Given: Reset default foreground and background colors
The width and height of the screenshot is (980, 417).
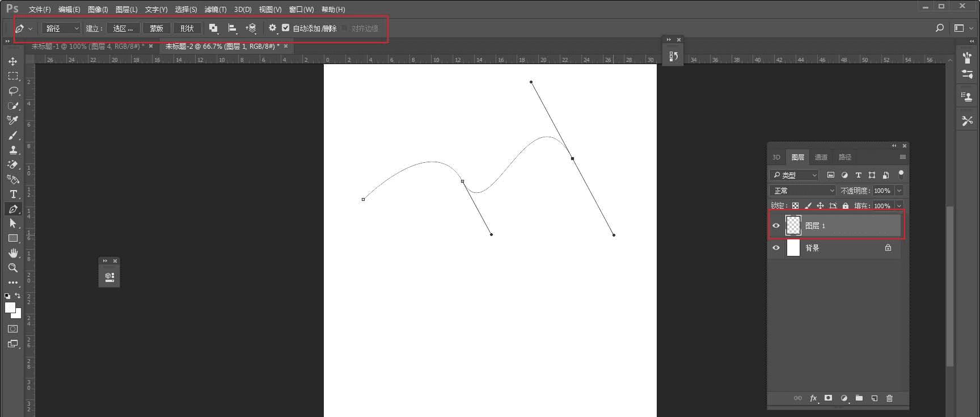Looking at the screenshot, I should point(7,296).
